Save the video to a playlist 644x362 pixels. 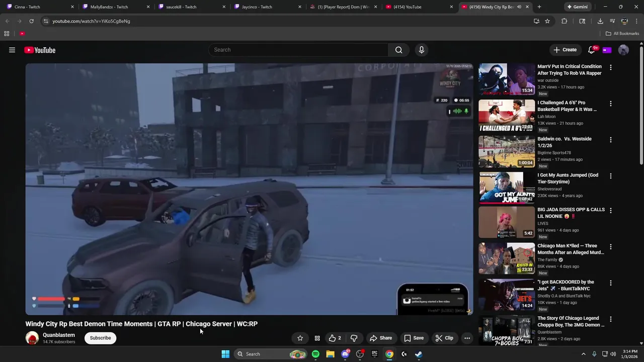[x=414, y=338]
